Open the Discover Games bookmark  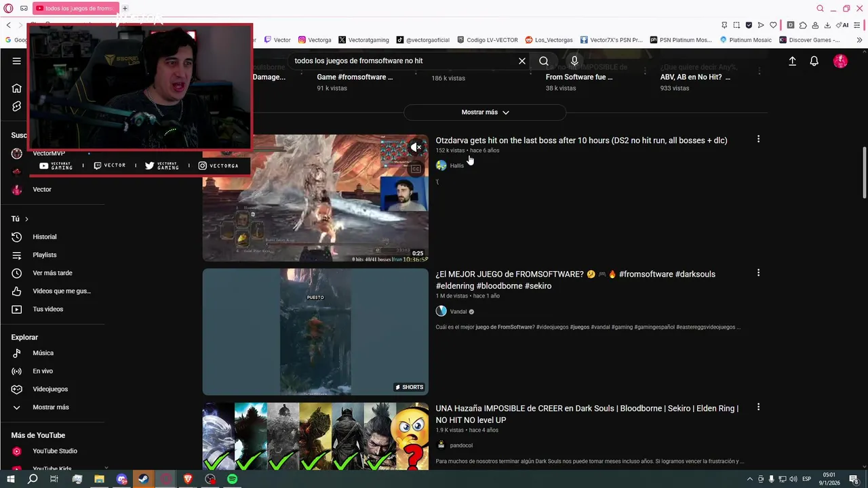[x=809, y=40]
